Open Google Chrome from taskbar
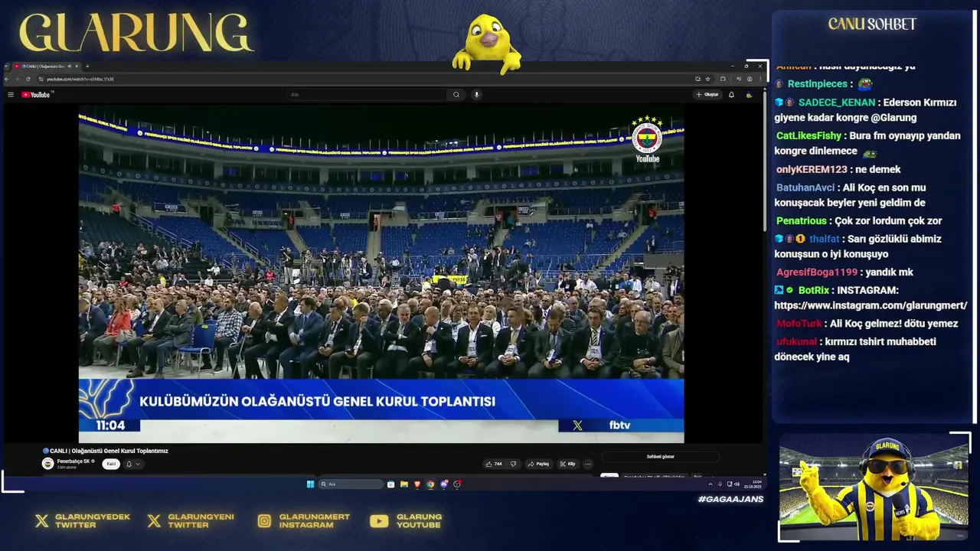 [x=430, y=484]
